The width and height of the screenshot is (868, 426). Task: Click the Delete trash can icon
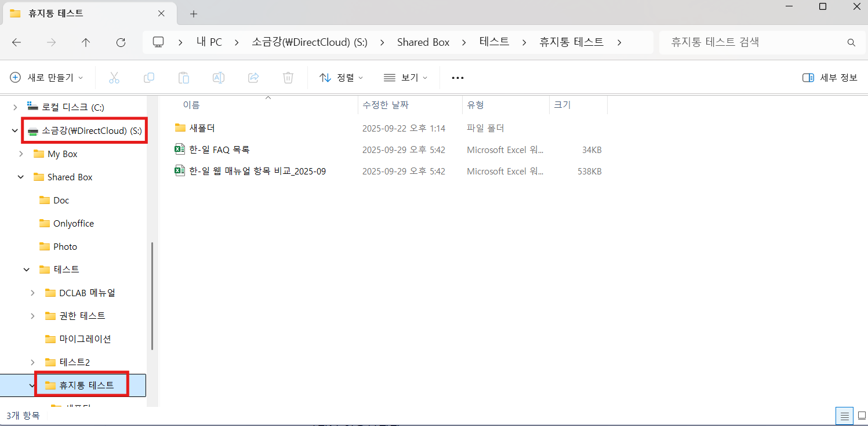tap(288, 78)
